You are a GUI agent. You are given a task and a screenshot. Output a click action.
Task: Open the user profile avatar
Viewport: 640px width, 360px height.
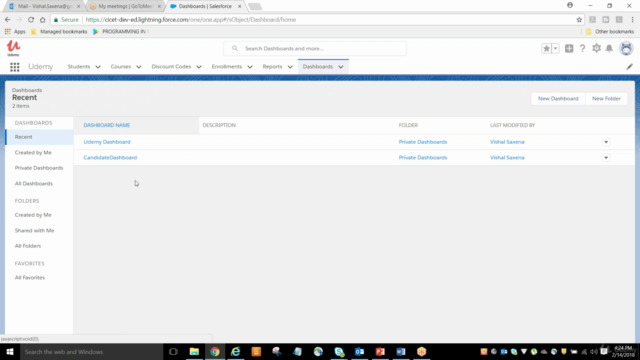click(626, 49)
